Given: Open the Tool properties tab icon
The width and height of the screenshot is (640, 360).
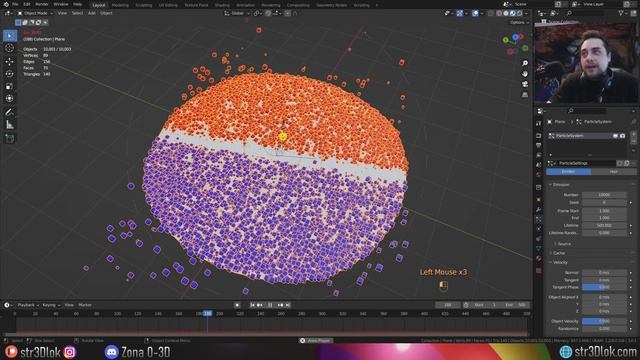Looking at the screenshot, I should pos(539,123).
